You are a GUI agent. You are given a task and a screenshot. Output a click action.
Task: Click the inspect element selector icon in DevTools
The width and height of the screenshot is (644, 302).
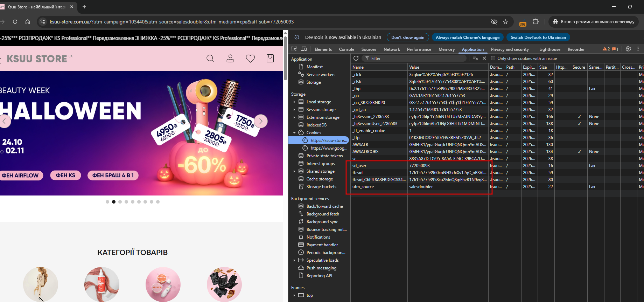[x=294, y=49]
